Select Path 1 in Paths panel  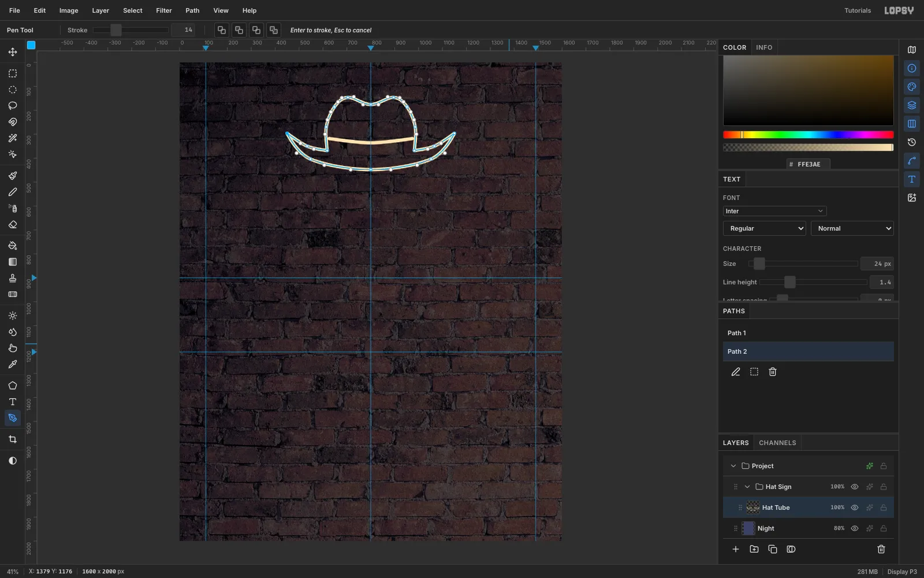(x=808, y=333)
